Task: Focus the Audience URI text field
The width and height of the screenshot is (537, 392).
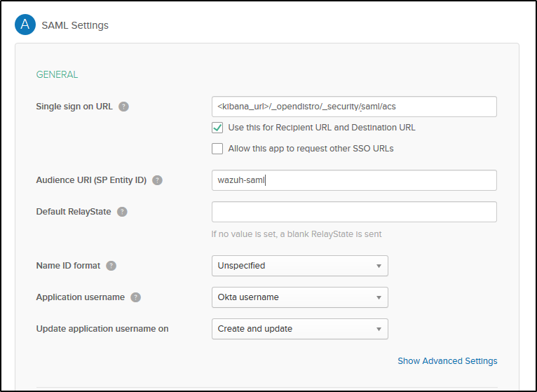Action: [354, 180]
